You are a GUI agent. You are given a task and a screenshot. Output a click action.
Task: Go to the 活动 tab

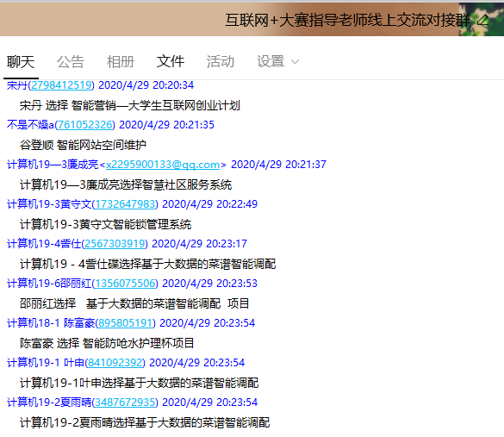click(x=221, y=61)
